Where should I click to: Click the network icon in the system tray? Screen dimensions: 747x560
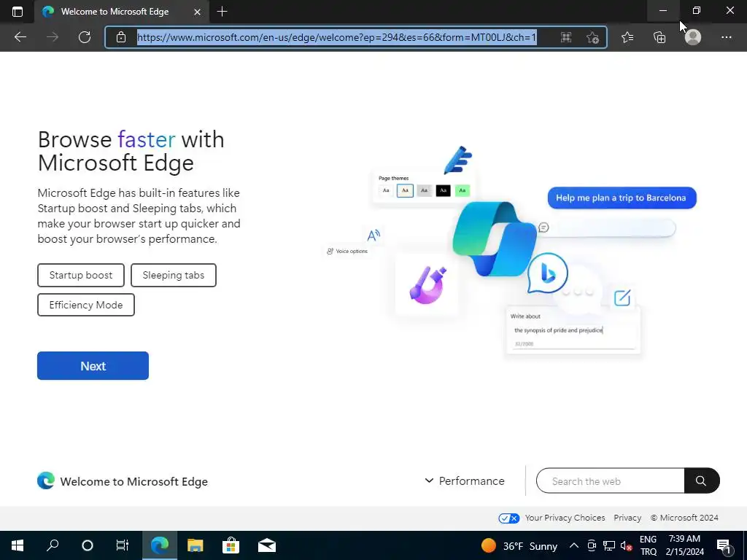pos(609,545)
